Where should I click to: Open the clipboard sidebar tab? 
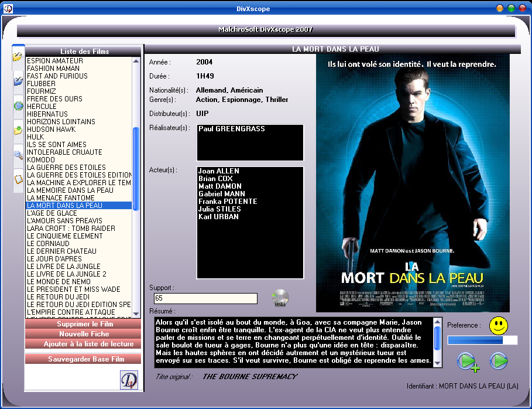pyautogui.click(x=18, y=179)
